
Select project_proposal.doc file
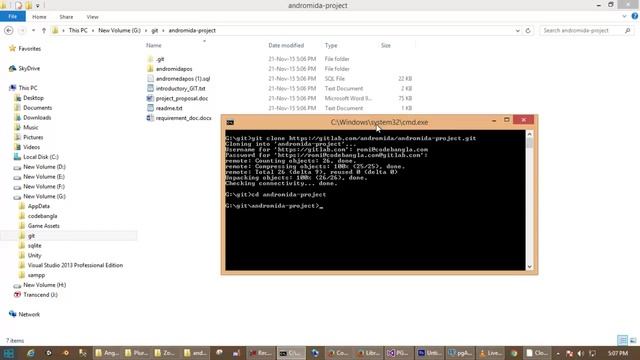[x=182, y=98]
